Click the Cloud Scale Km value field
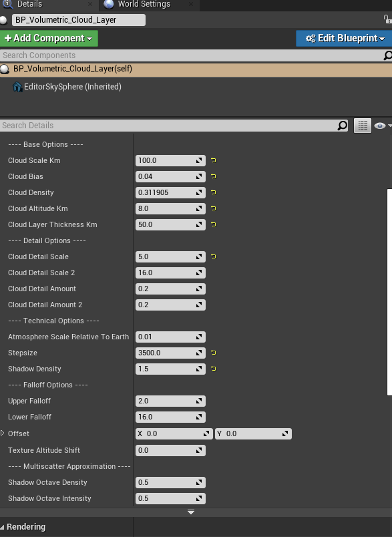This screenshot has height=537, width=392. tap(170, 160)
